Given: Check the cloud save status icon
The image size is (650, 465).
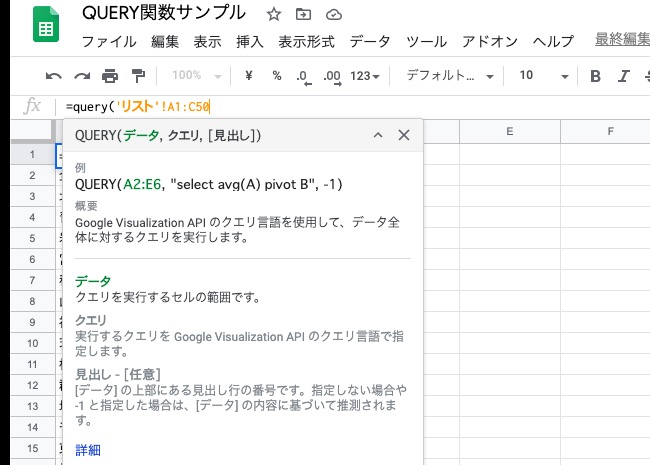Looking at the screenshot, I should tap(333, 14).
